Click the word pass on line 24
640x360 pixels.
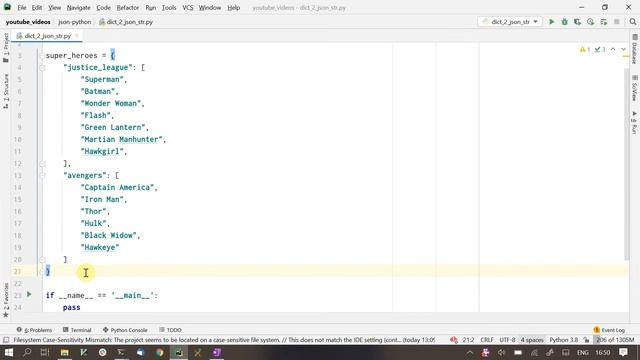point(71,307)
